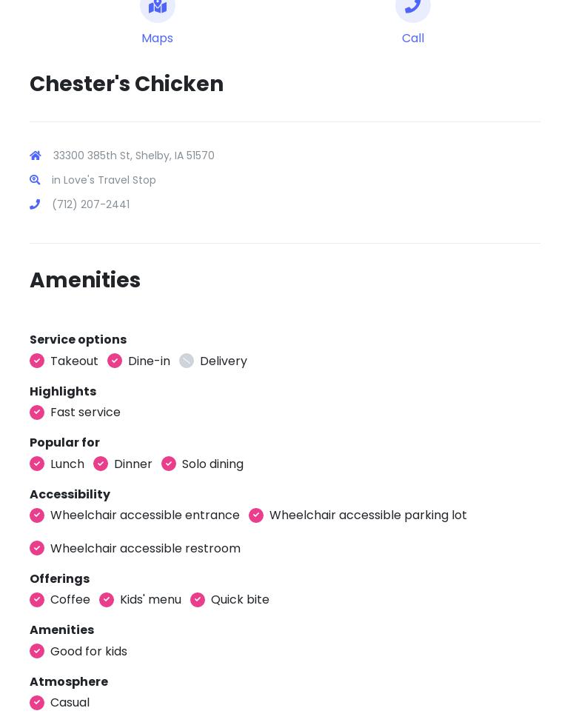Click the Solo dining checkmark icon
Image resolution: width=570 pixels, height=728 pixels.
(169, 464)
